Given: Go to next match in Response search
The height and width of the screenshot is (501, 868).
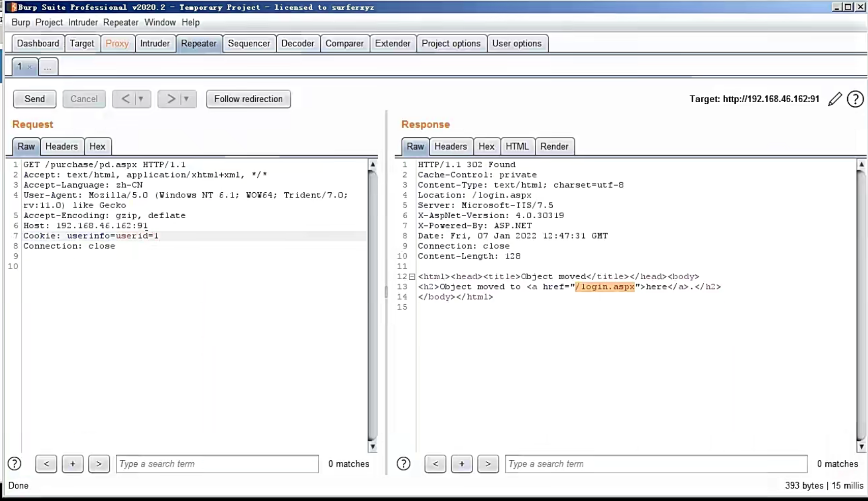Looking at the screenshot, I should (x=488, y=464).
